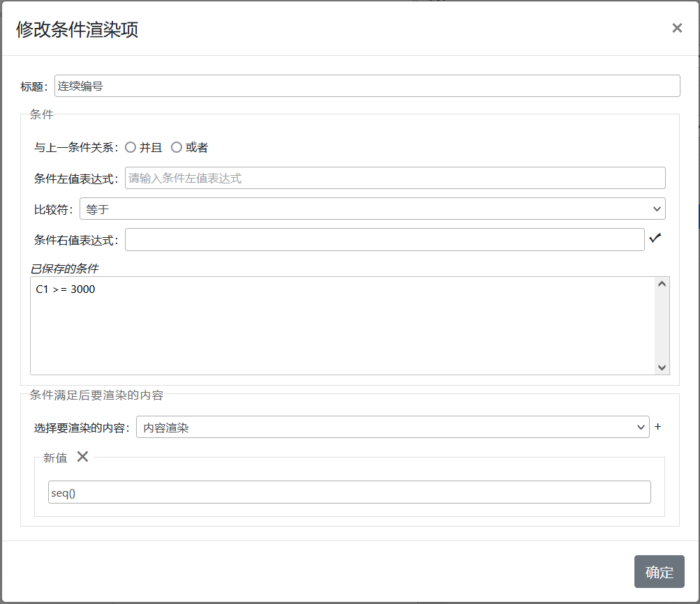Click the checkmark icon to save condition
Image resolution: width=700 pixels, height=604 pixels.
coord(655,239)
